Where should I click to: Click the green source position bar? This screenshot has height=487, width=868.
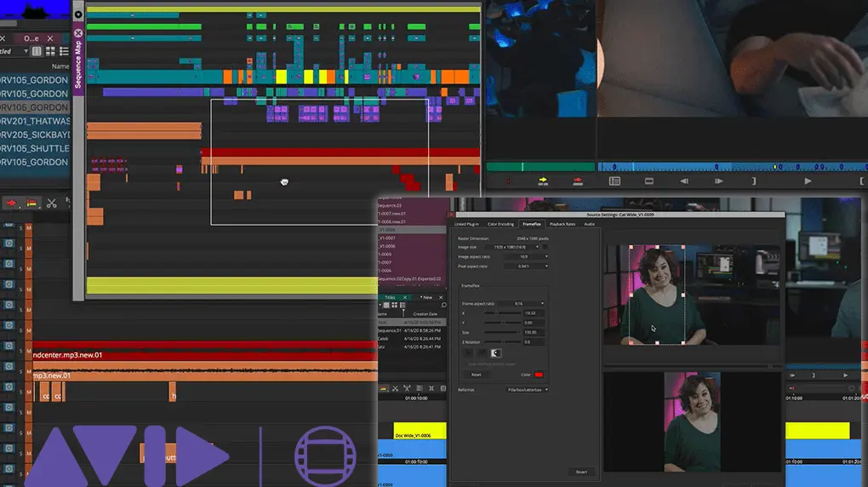[x=540, y=166]
